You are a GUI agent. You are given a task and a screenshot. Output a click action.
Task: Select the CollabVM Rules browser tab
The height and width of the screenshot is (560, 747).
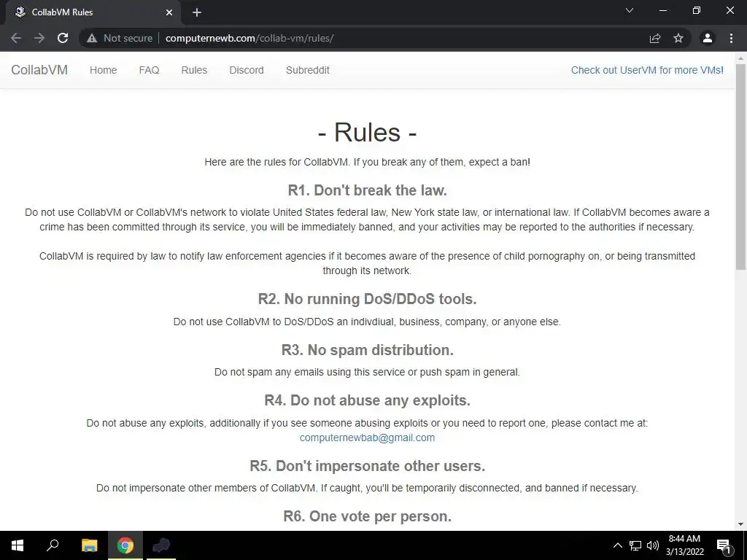click(93, 12)
